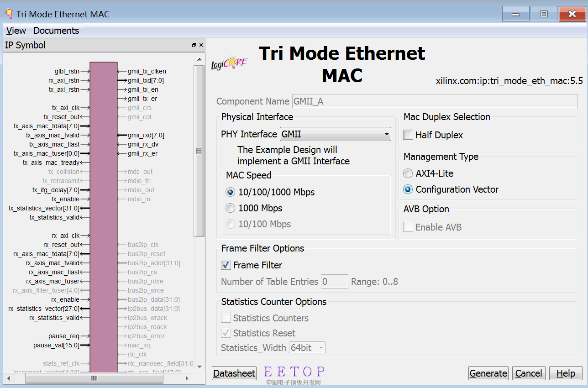Click the Generate button
The image size is (588, 388).
pos(488,373)
